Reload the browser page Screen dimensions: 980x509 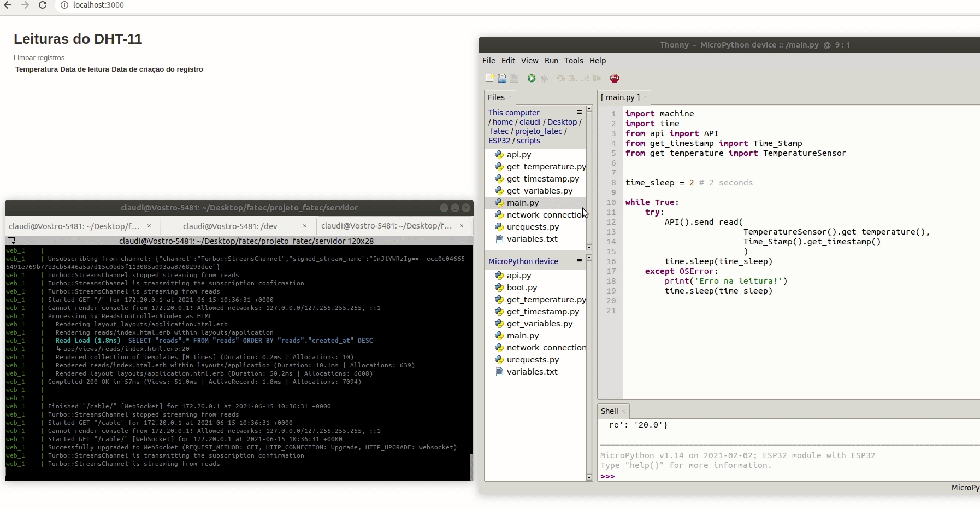coord(43,5)
